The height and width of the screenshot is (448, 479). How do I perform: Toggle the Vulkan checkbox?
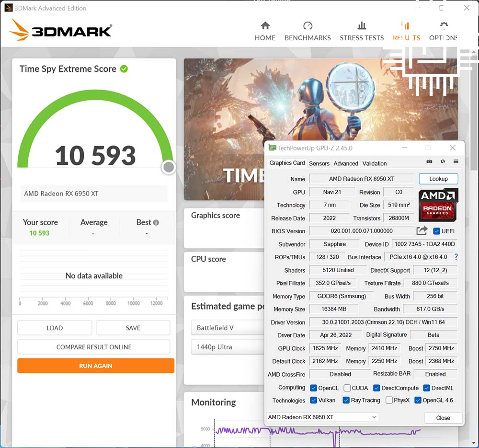(x=313, y=401)
